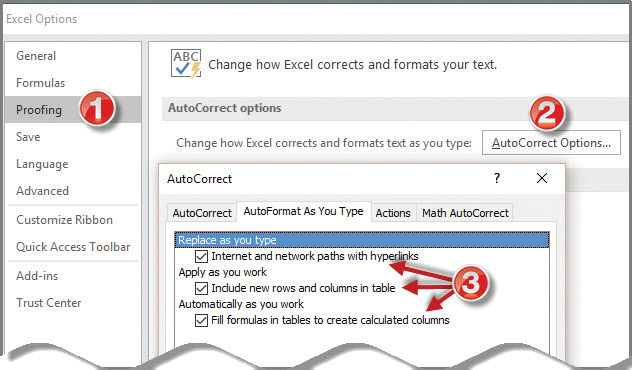The image size is (632, 370).
Task: Open Quick Access Toolbar settings
Action: [x=73, y=247]
